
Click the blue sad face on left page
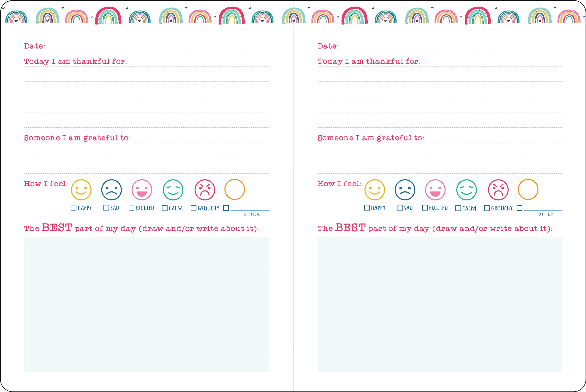coord(111,190)
